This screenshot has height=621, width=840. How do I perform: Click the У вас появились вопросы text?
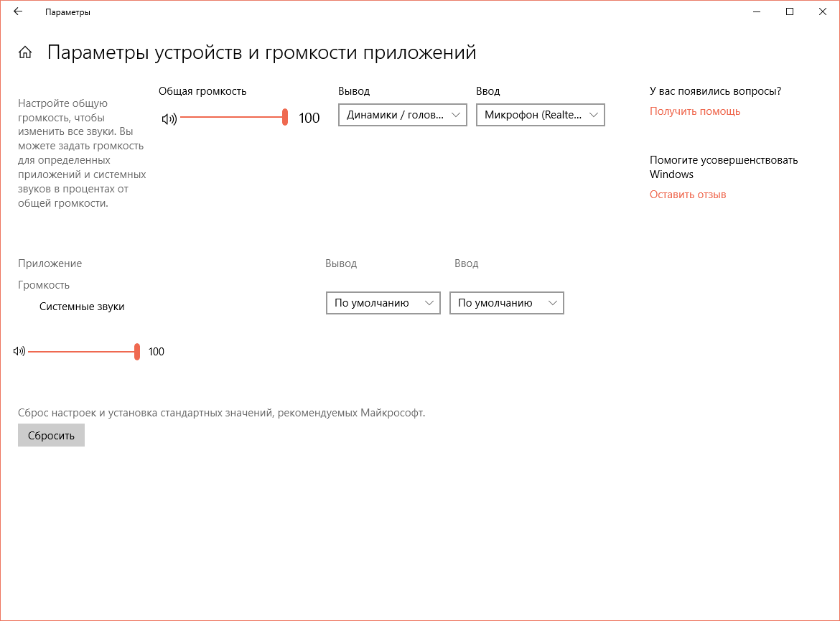(x=715, y=91)
